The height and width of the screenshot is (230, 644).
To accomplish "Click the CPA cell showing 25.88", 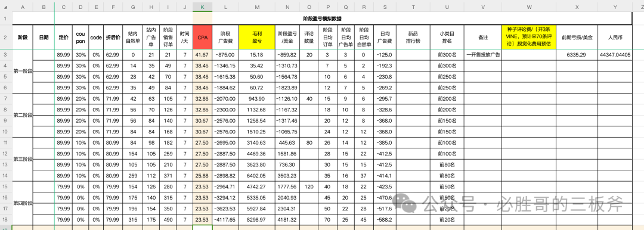I will tap(203, 175).
